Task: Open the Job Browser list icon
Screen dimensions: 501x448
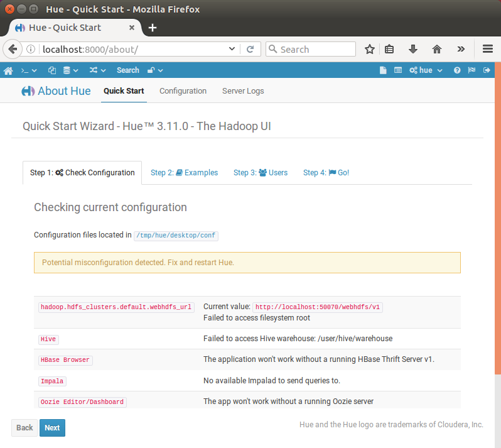Action: point(398,70)
